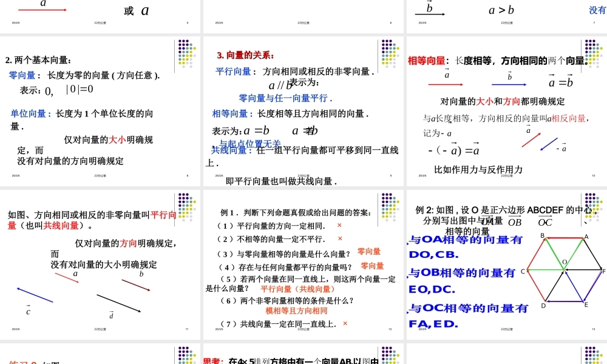Viewport: 607px width, 364px height.
Task: Click the answer FA,ED.
Action: 433,324
